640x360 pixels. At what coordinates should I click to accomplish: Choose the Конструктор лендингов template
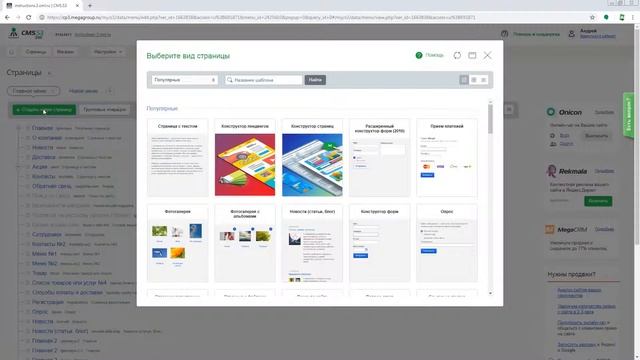[245, 158]
